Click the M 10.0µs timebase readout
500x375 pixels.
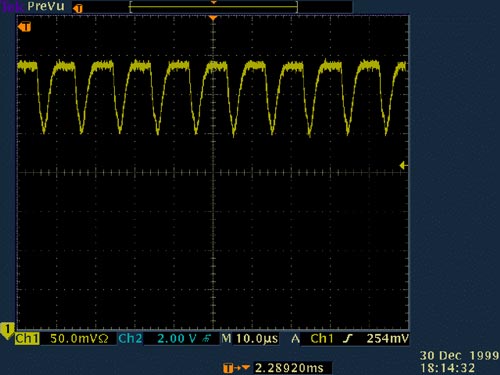pos(250,339)
